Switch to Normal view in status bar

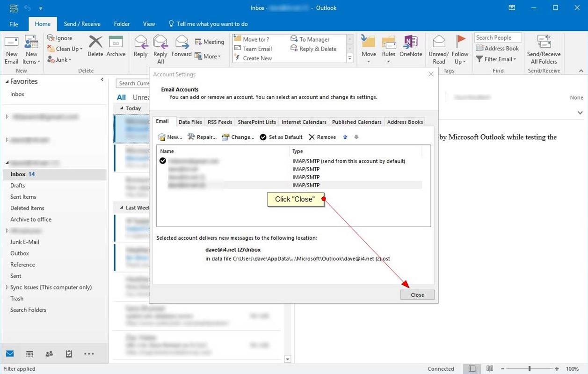coord(472,369)
